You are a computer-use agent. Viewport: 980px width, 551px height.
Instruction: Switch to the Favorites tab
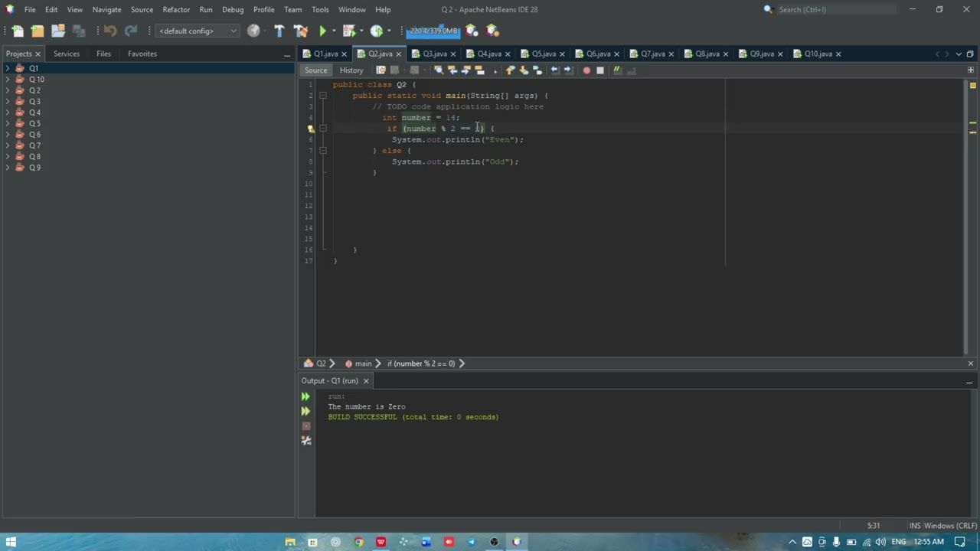point(142,54)
